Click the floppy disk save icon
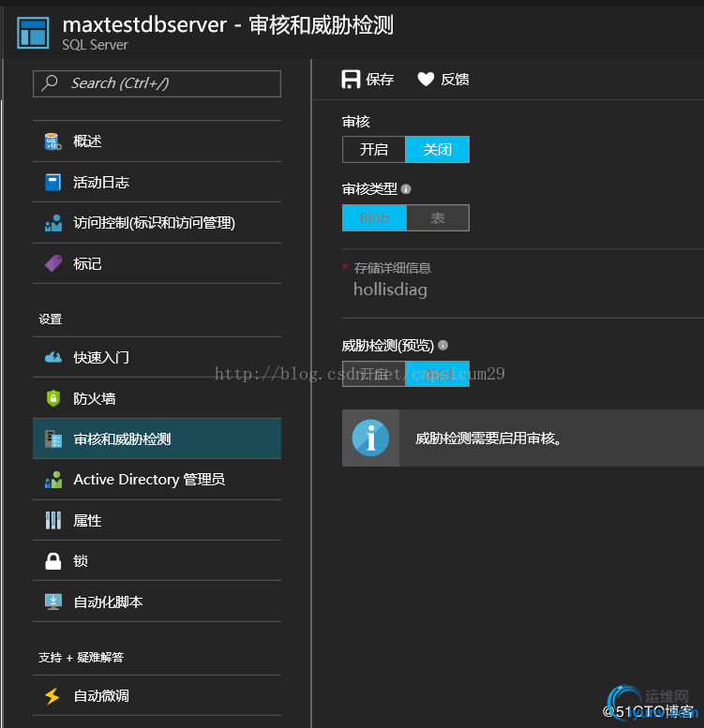The width and height of the screenshot is (704, 728). coord(352,80)
